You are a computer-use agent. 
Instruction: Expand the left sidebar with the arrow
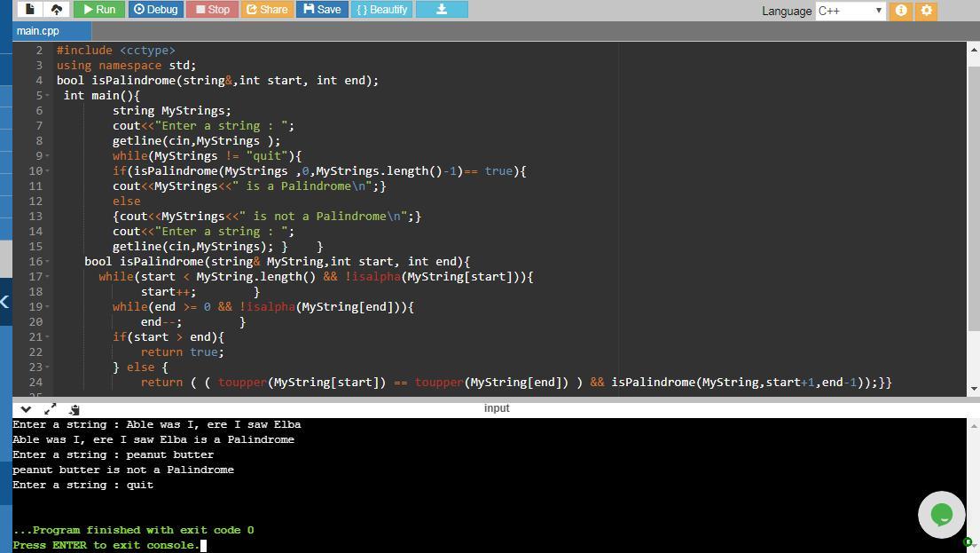click(5, 302)
